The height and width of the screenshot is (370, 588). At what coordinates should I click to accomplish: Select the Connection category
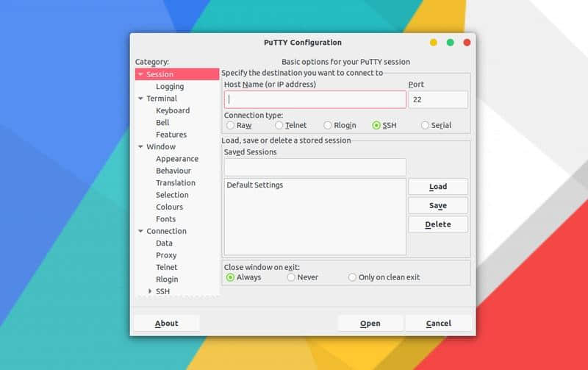click(166, 231)
